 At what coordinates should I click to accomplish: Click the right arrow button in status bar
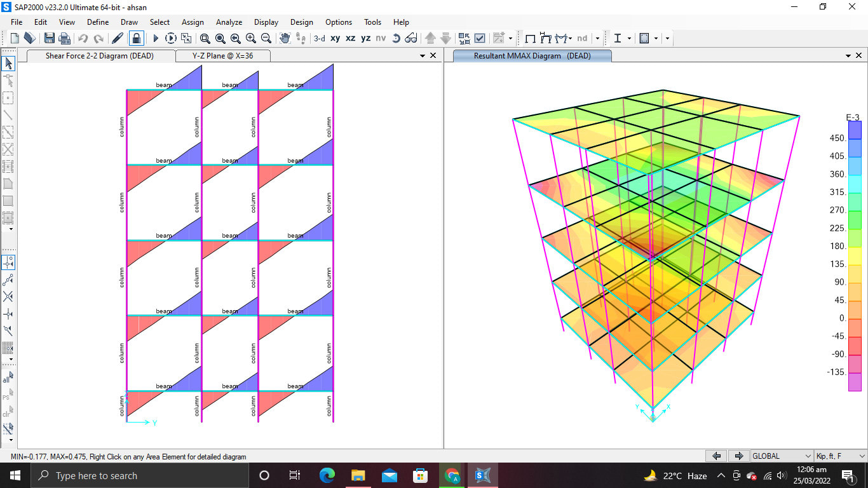pos(738,456)
